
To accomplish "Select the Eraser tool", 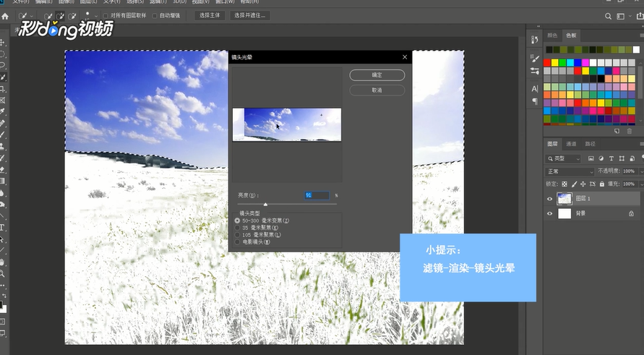I will tap(2, 169).
